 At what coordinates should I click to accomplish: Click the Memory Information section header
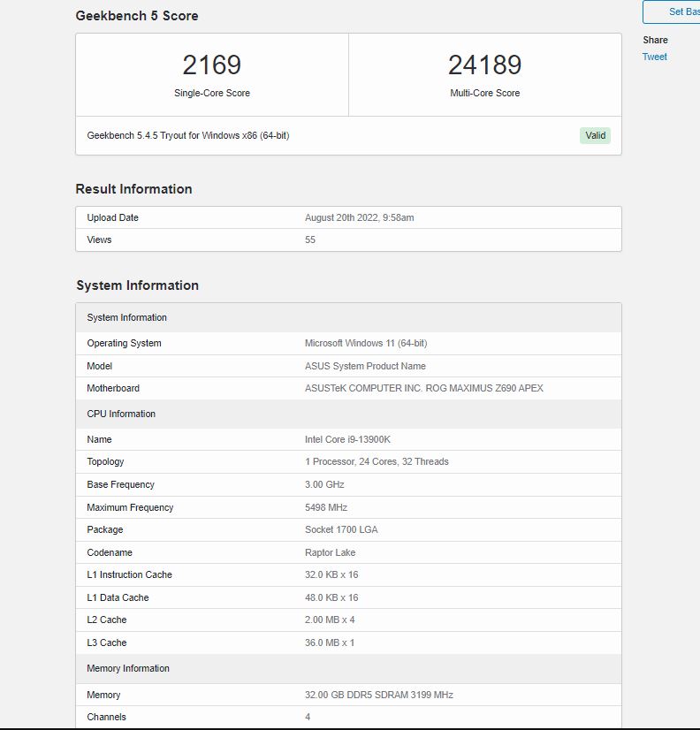[x=348, y=668]
